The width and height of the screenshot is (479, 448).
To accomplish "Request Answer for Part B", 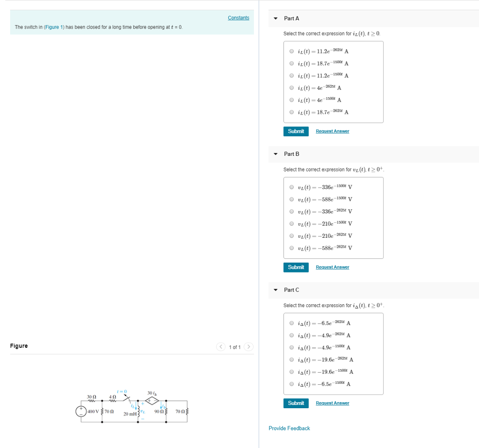I will (333, 267).
